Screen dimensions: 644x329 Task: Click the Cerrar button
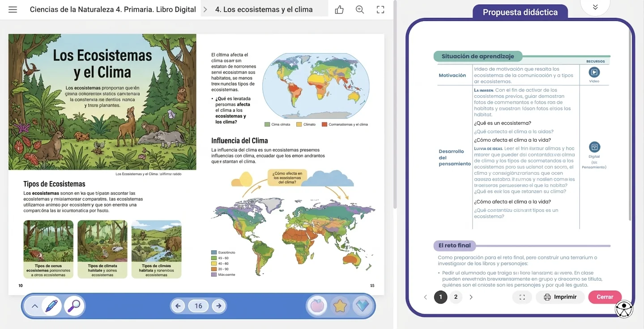(605, 297)
